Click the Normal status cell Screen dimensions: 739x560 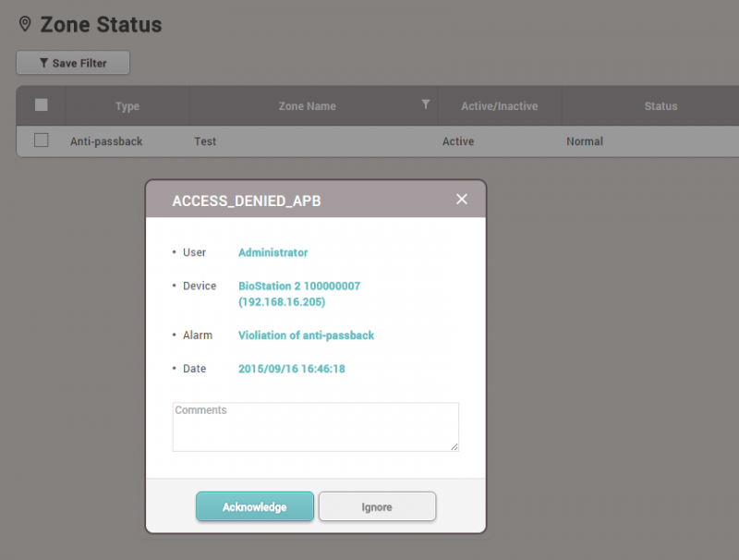(x=585, y=141)
